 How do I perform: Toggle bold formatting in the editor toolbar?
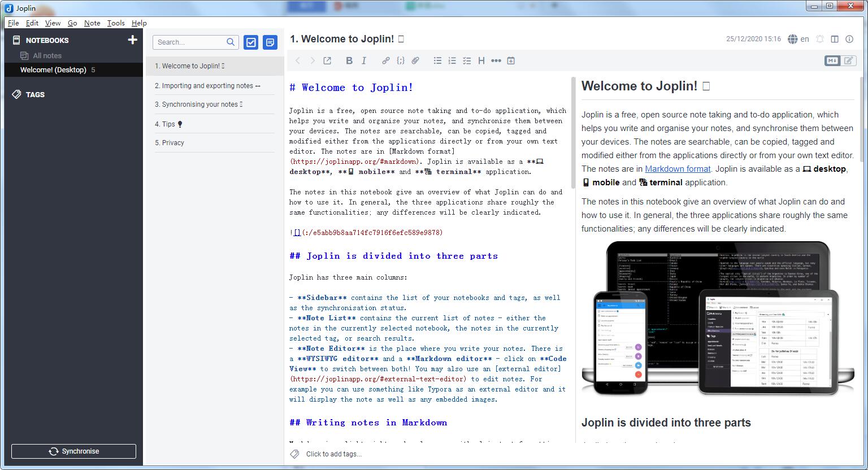click(x=349, y=60)
